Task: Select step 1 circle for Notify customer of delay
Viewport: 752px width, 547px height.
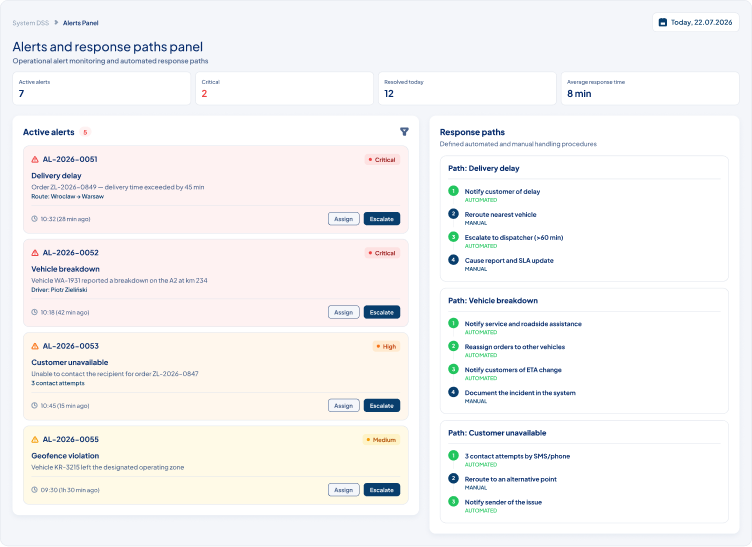Action: [453, 191]
